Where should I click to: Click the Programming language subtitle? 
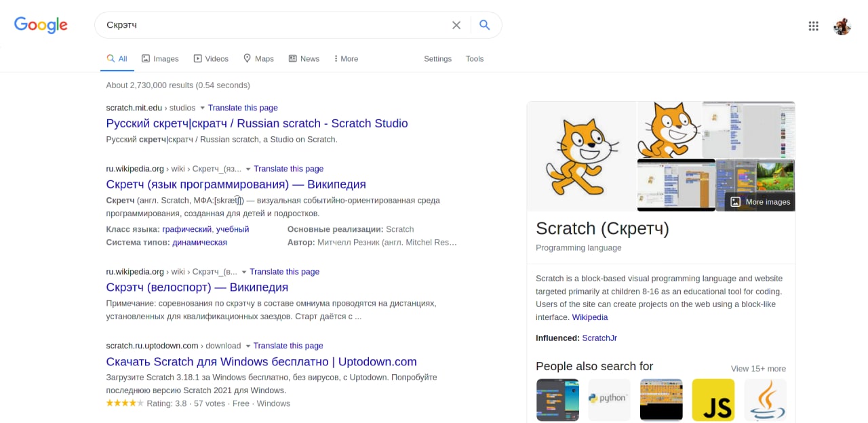tap(578, 248)
